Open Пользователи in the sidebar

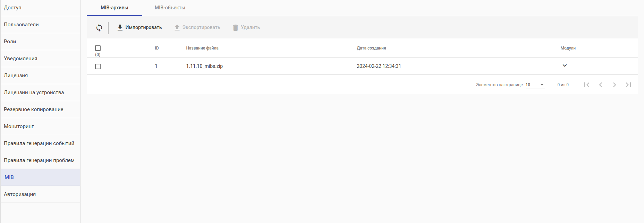tap(22, 25)
